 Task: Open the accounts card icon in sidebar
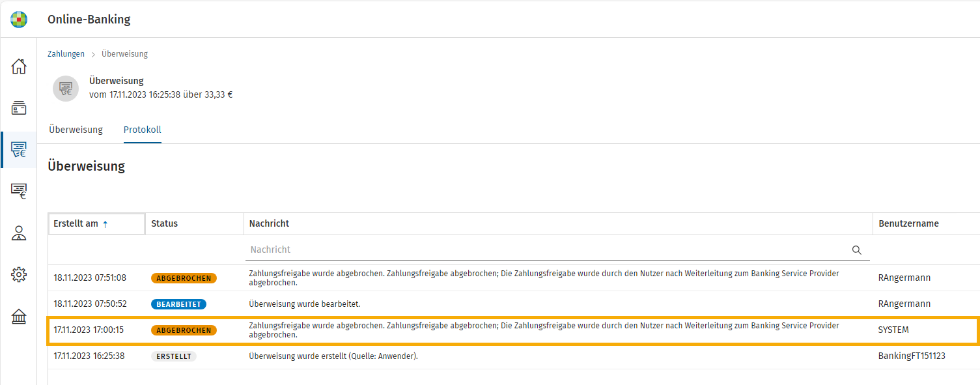tap(19, 107)
